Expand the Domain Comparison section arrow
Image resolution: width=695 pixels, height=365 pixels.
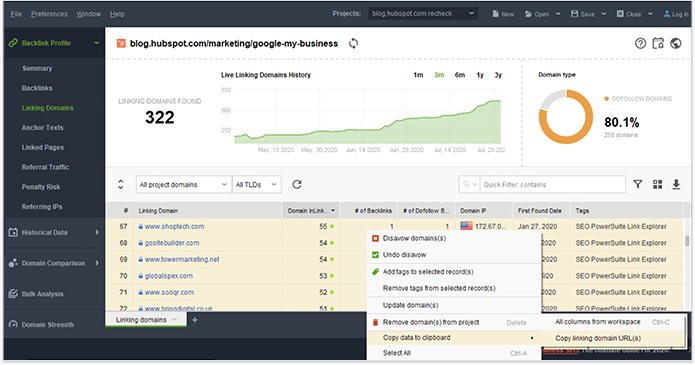click(97, 263)
